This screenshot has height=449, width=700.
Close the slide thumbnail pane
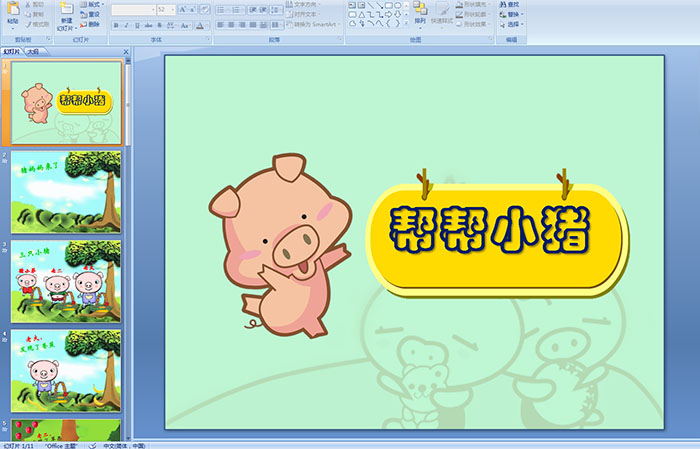126,51
